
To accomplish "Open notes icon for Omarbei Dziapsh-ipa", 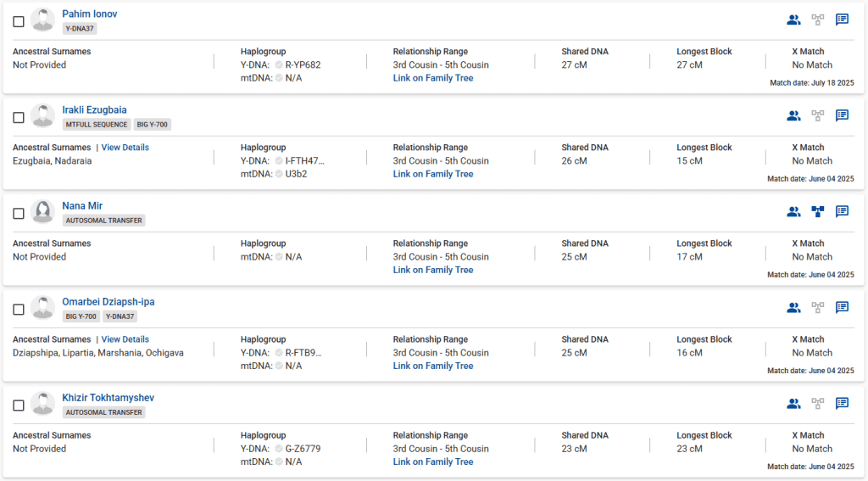I will pos(843,307).
